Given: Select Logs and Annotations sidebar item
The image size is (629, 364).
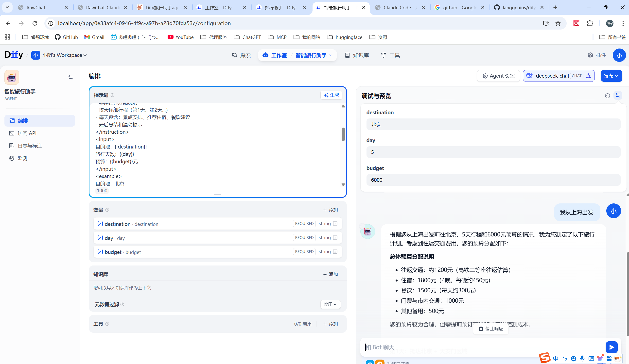Looking at the screenshot, I should 30,146.
